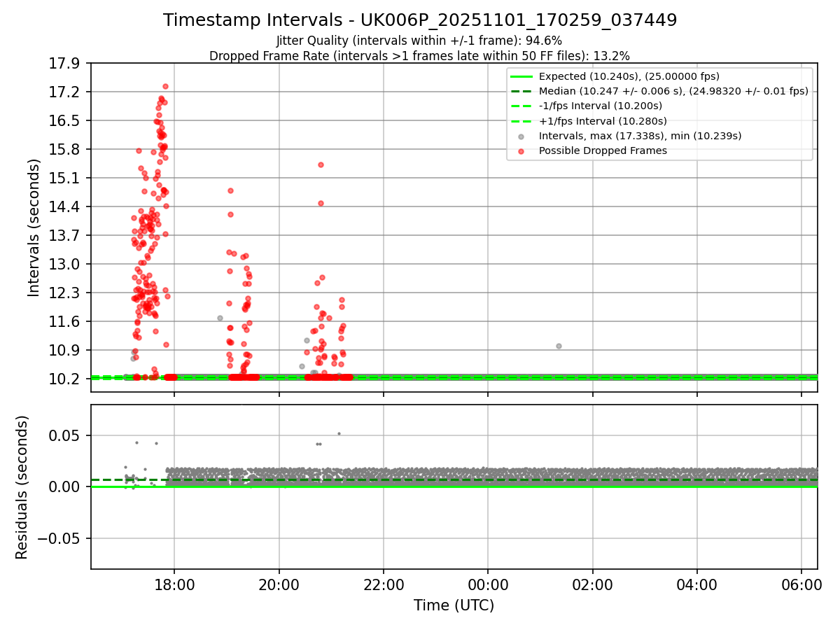This screenshot has height=630, width=840.
Task: Select the Dropped Frame Rate 13.2% subtitle
Action: tap(419, 56)
